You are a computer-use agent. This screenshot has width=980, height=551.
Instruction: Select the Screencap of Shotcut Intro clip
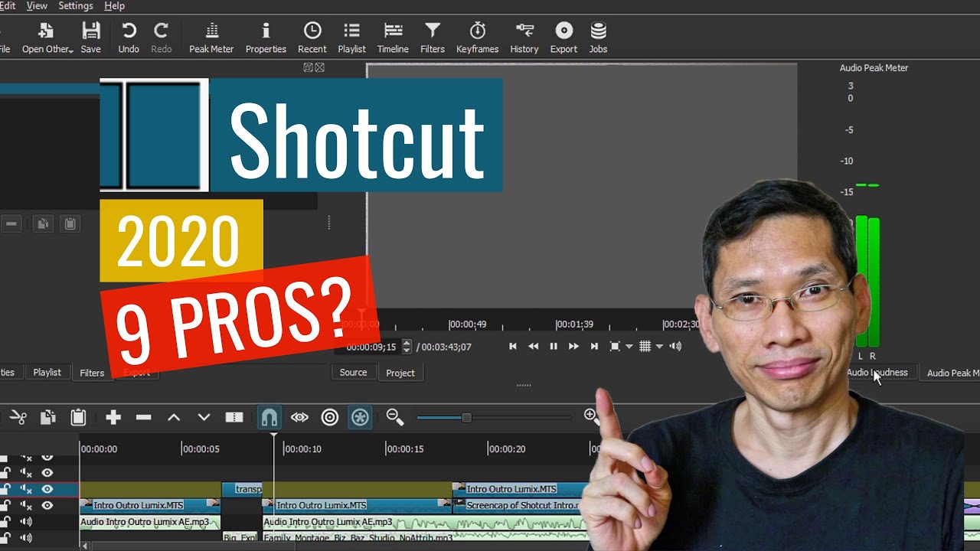coord(520,506)
